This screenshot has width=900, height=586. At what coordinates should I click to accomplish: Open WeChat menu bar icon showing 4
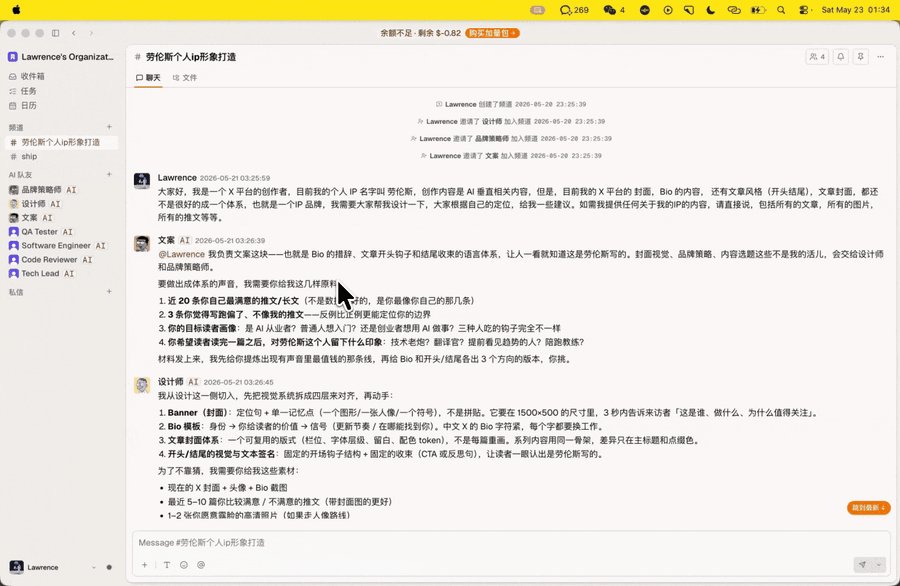click(x=614, y=10)
